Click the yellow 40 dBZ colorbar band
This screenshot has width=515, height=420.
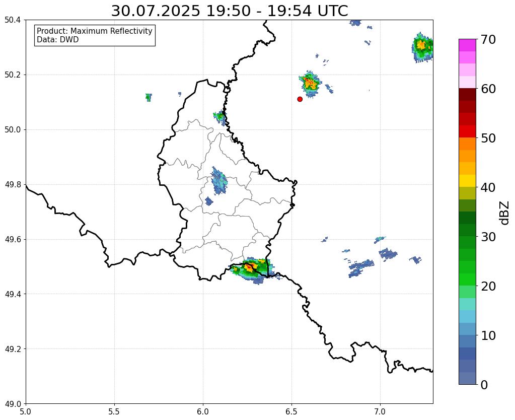pos(467,181)
